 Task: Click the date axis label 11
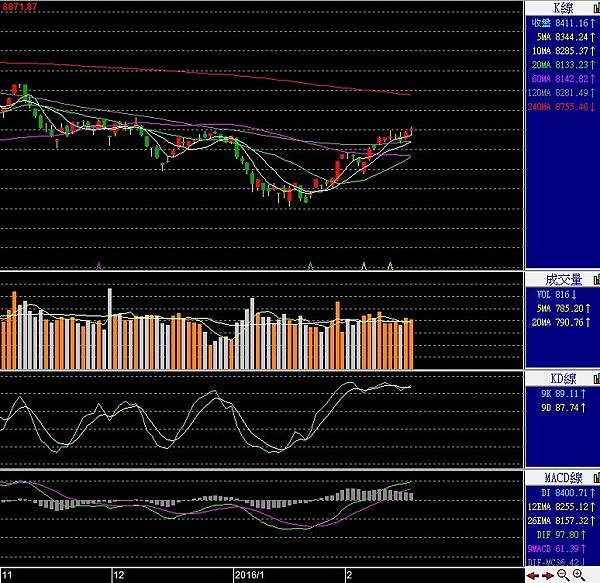click(7, 575)
